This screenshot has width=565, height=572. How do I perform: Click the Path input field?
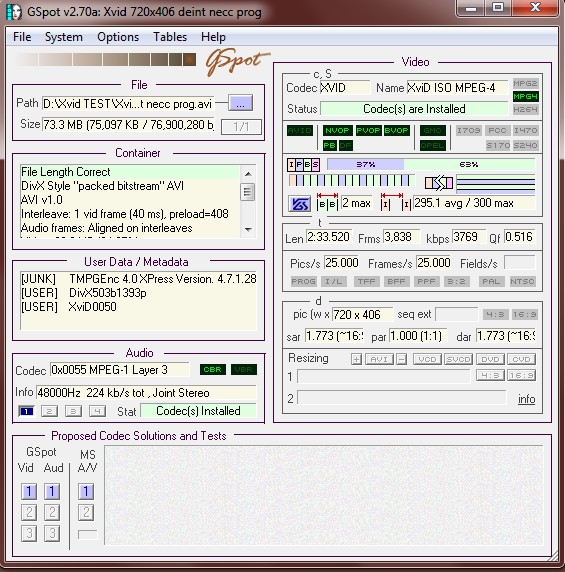coord(128,104)
